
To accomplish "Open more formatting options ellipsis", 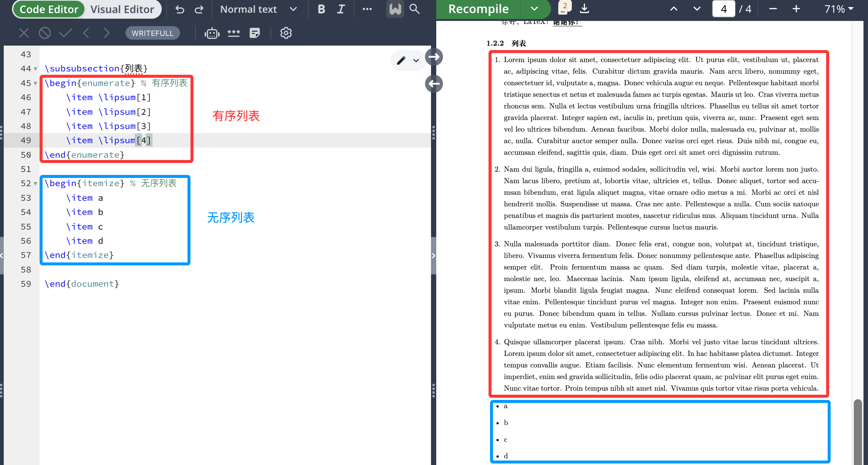I will click(x=367, y=9).
